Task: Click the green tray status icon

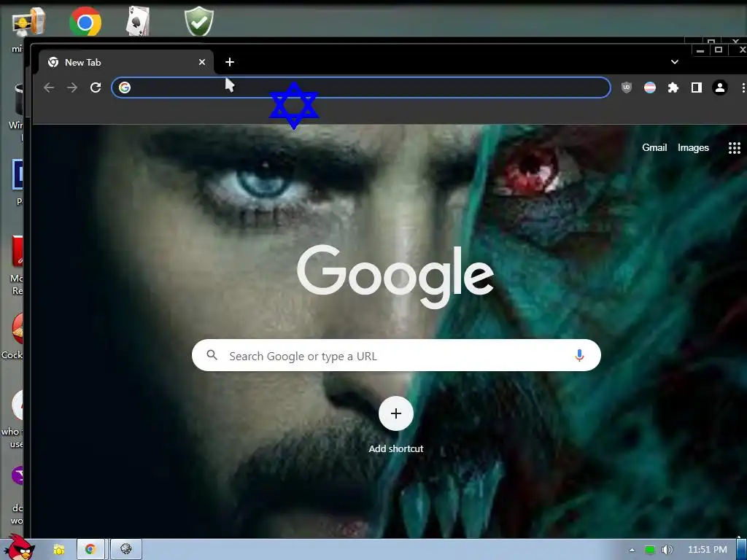Action: coord(650,550)
